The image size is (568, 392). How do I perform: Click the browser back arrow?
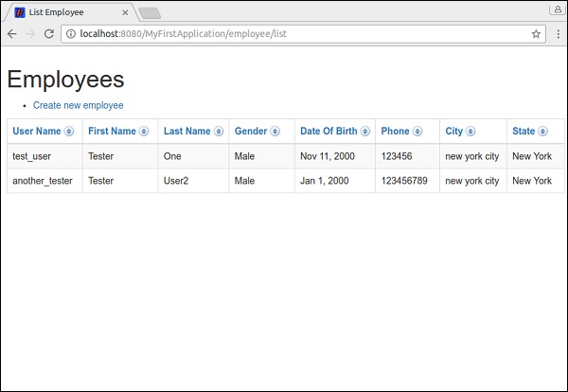(x=11, y=33)
